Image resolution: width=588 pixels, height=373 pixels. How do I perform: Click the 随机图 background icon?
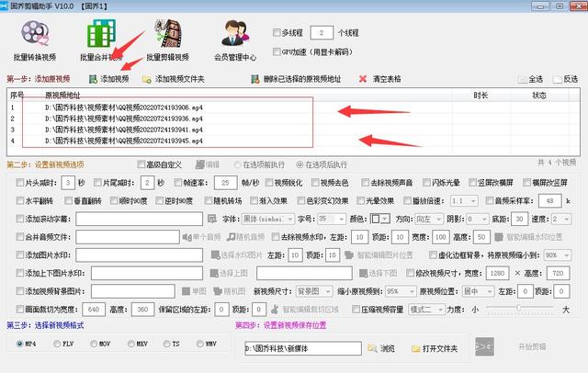(x=218, y=291)
